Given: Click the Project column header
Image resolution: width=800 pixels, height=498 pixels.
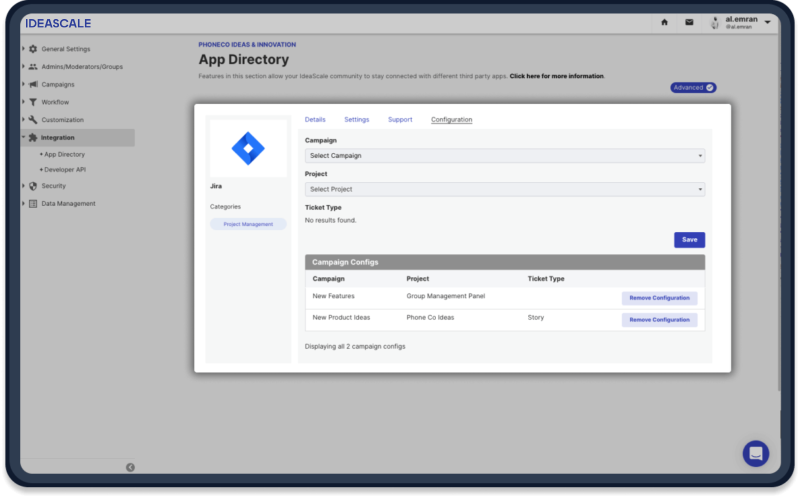Looking at the screenshot, I should pos(417,279).
